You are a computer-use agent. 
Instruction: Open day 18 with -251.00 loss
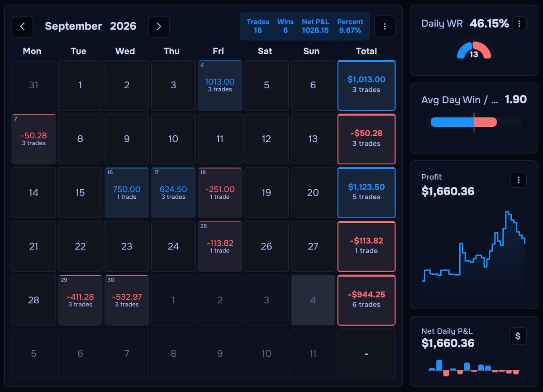(x=220, y=193)
